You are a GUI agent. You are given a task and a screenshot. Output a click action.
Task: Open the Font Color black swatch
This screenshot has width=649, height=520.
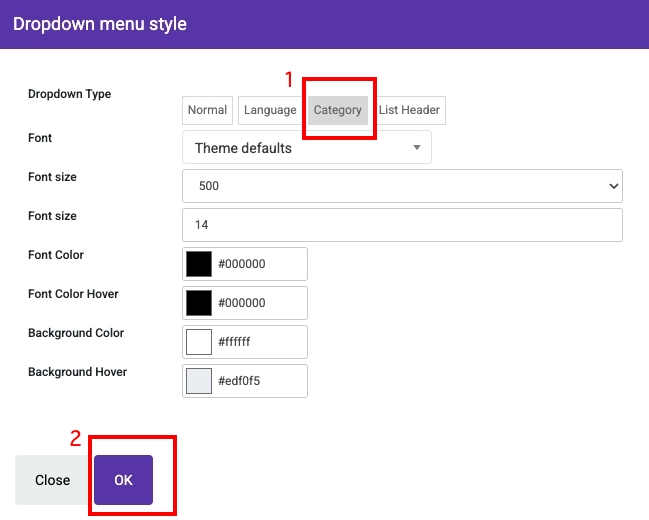[199, 264]
